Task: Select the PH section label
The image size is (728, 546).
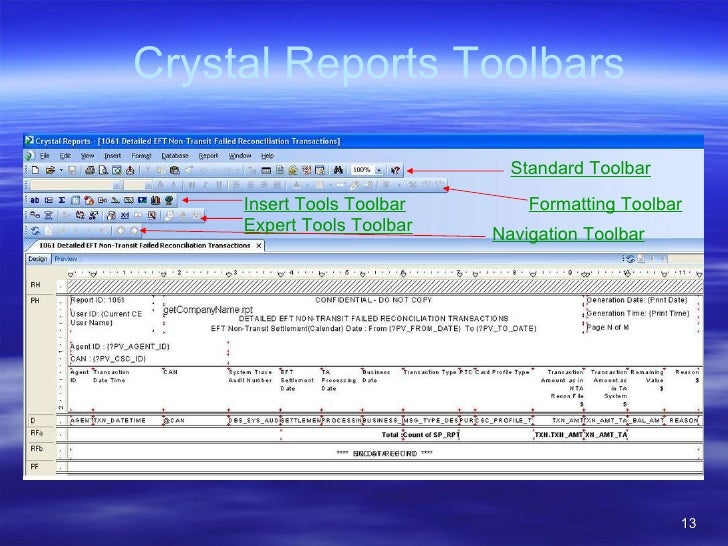Action: pos(35,301)
